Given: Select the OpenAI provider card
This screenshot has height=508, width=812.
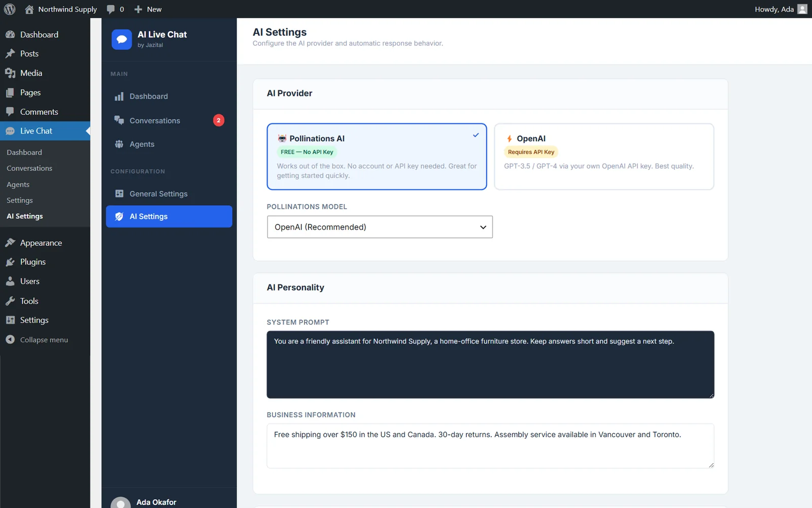Looking at the screenshot, I should tap(604, 156).
